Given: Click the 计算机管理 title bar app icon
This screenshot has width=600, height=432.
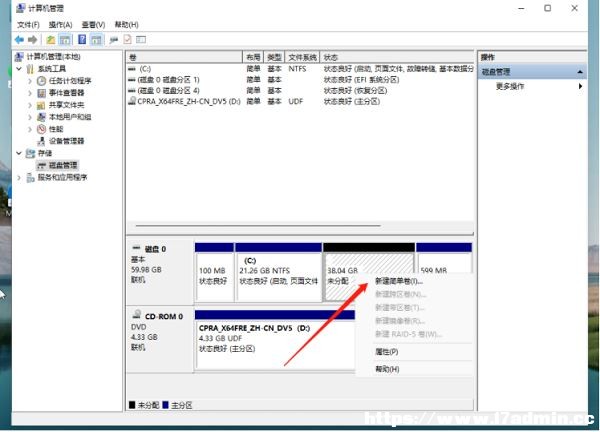Looking at the screenshot, I should point(21,8).
